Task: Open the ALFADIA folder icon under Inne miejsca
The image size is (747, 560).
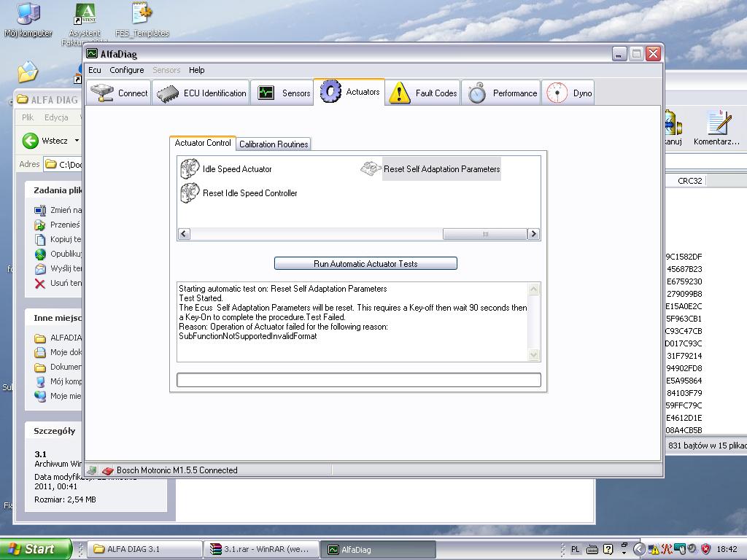Action: [x=40, y=338]
